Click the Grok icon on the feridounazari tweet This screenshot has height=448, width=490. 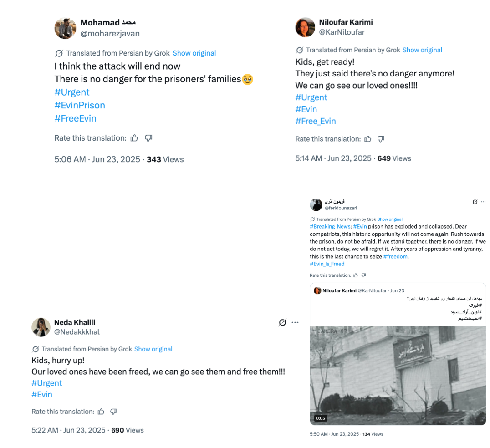click(x=475, y=202)
